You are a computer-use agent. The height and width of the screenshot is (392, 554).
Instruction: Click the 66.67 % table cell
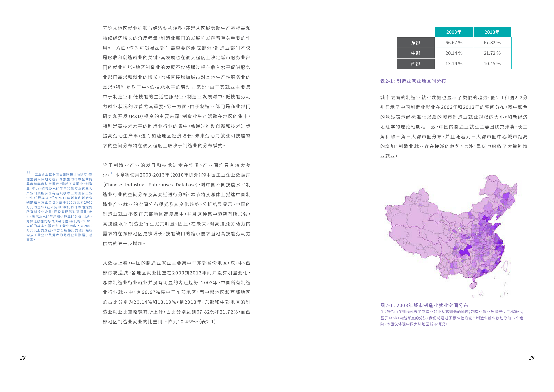[x=454, y=43]
